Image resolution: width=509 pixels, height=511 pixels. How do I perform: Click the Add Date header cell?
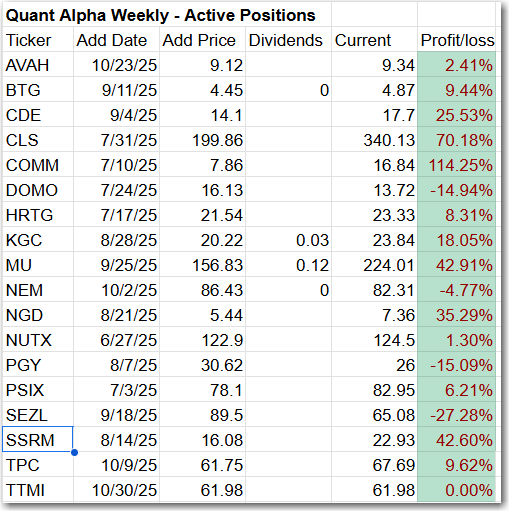click(x=116, y=40)
